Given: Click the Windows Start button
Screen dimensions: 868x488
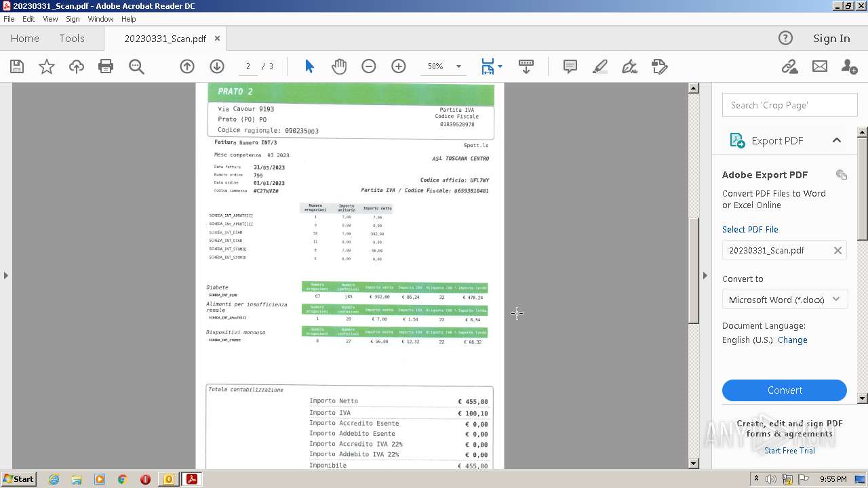Looking at the screenshot, I should (x=18, y=479).
